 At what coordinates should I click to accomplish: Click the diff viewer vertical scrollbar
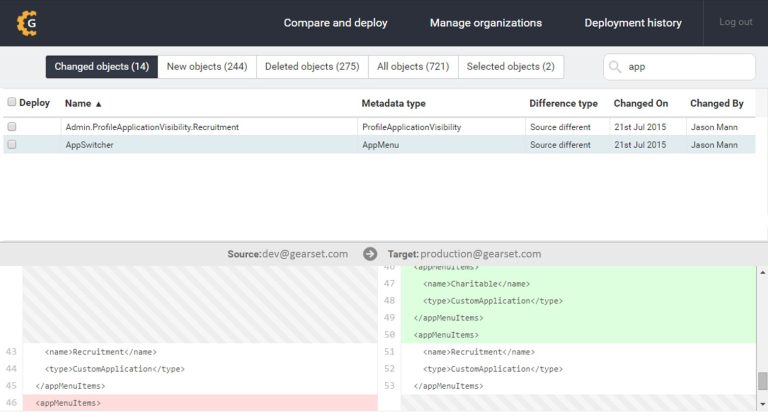coord(762,380)
